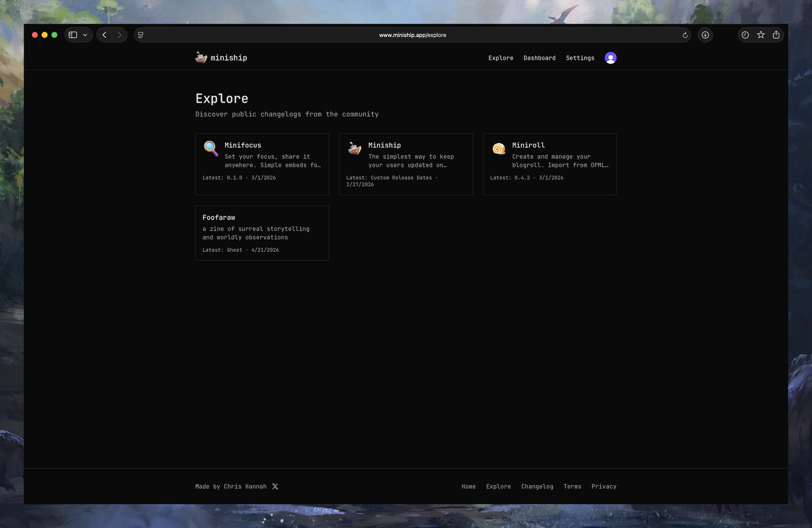Open the Minifocus changelog card
This screenshot has width=812, height=528.
pos(262,164)
